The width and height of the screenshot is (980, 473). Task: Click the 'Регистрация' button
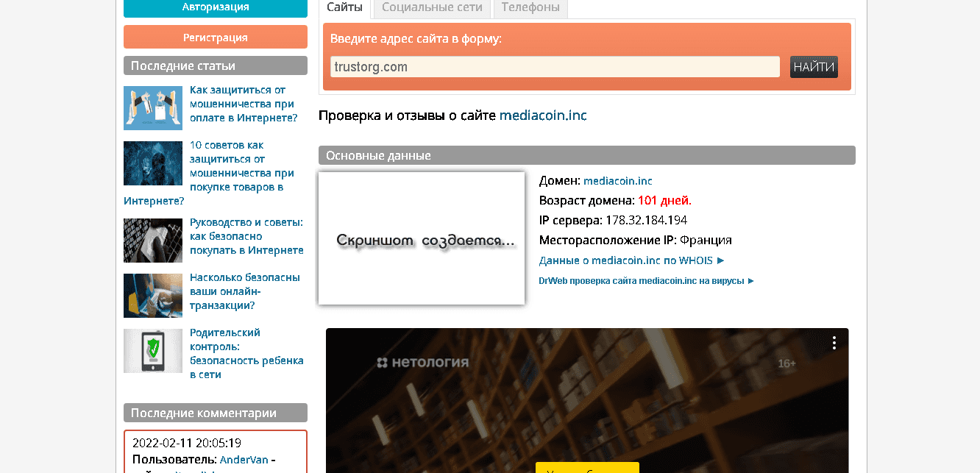point(216,38)
